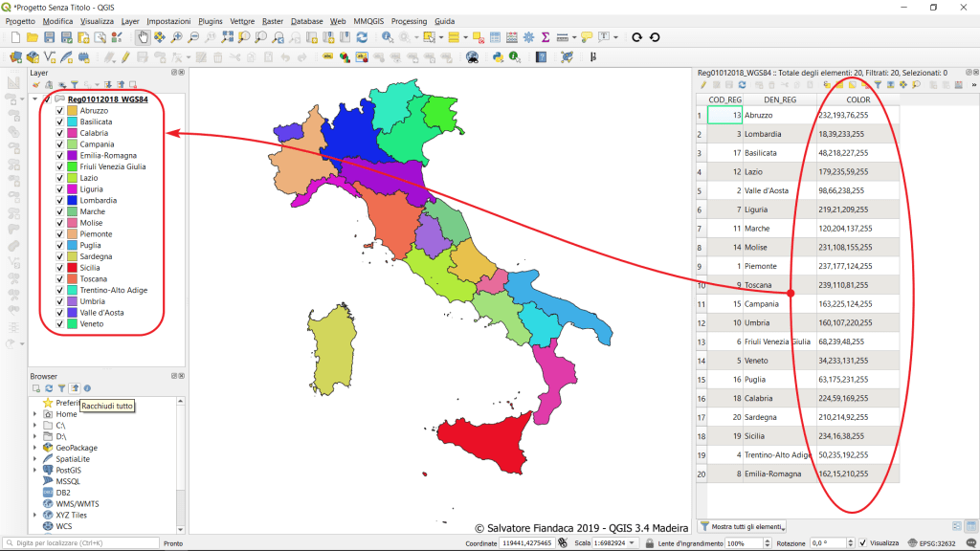This screenshot has height=551, width=980.
Task: Click Mostra tutti gli elementi filter button
Action: (x=743, y=526)
